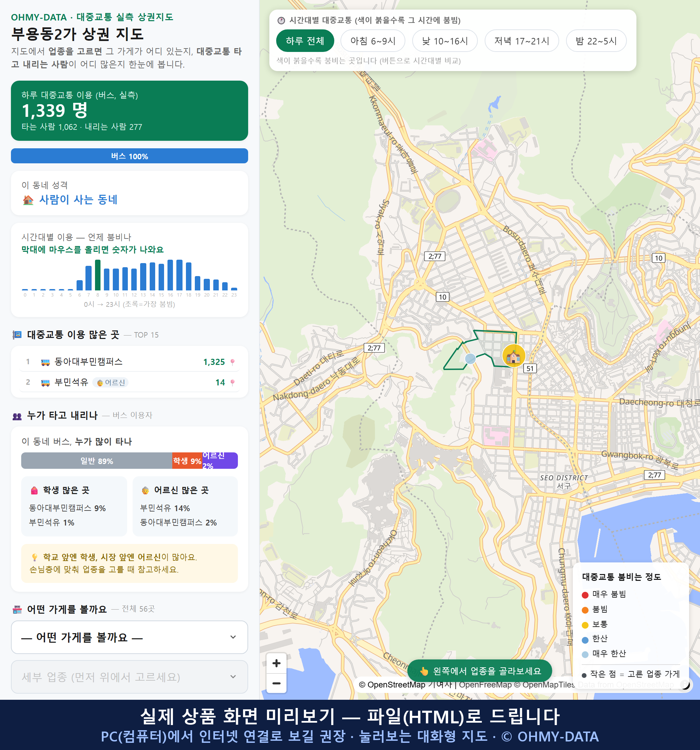Click the 어르신 많은 곳 face icon
Viewport: 700px width, 750px height.
point(145,490)
